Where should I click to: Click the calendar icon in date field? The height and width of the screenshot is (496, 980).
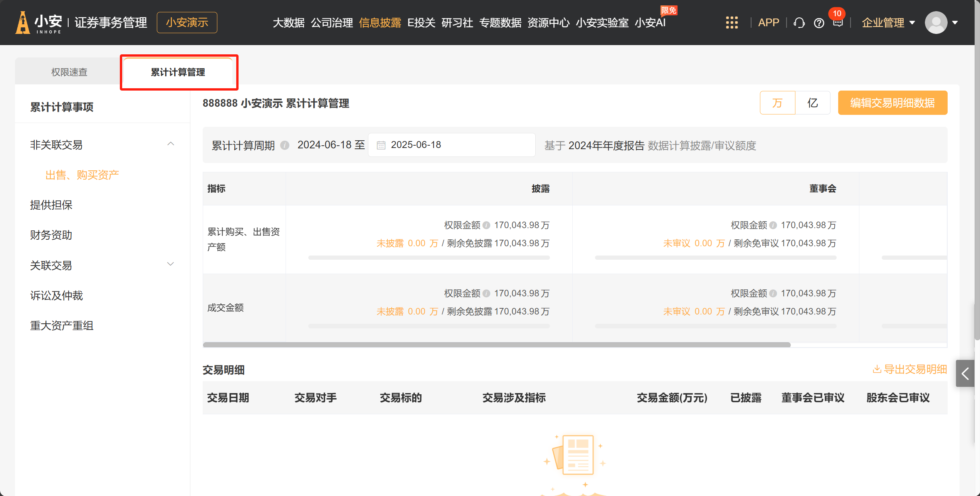point(381,145)
